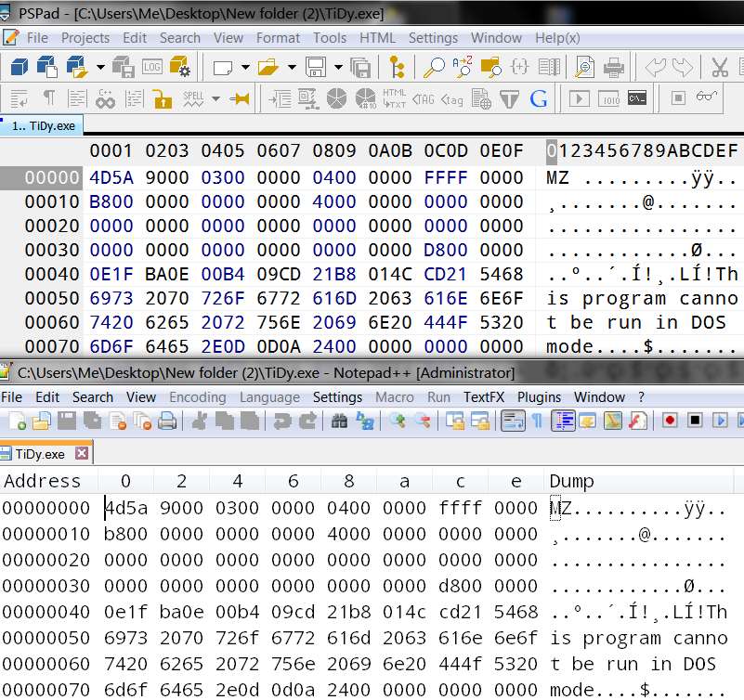744x700 pixels.
Task: Click PSPad hex value 4D5A
Action: point(111,177)
